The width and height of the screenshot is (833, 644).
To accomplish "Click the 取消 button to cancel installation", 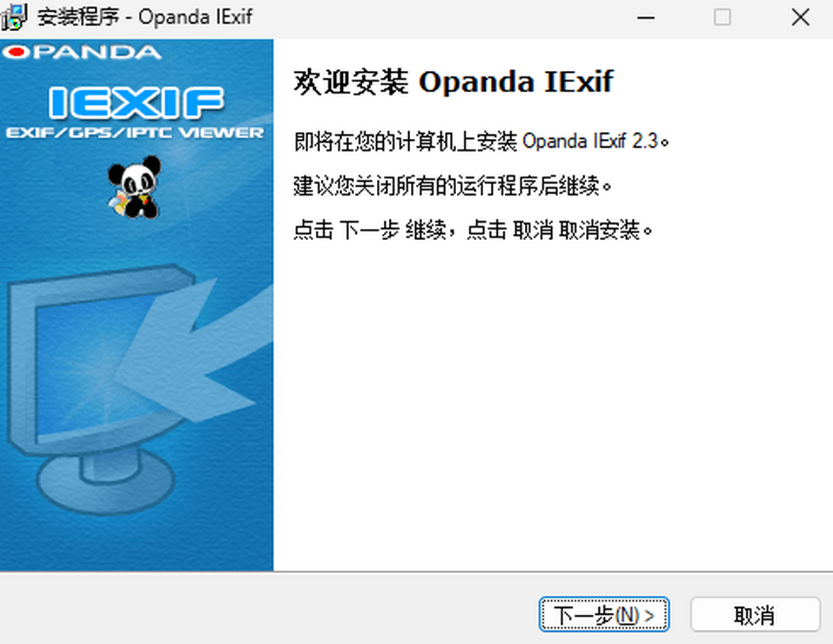I will [x=755, y=615].
